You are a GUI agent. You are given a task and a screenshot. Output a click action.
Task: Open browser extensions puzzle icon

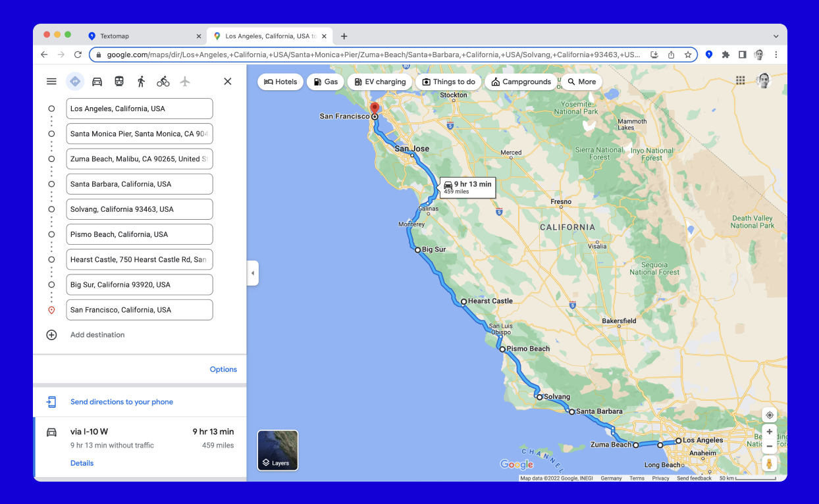[726, 55]
